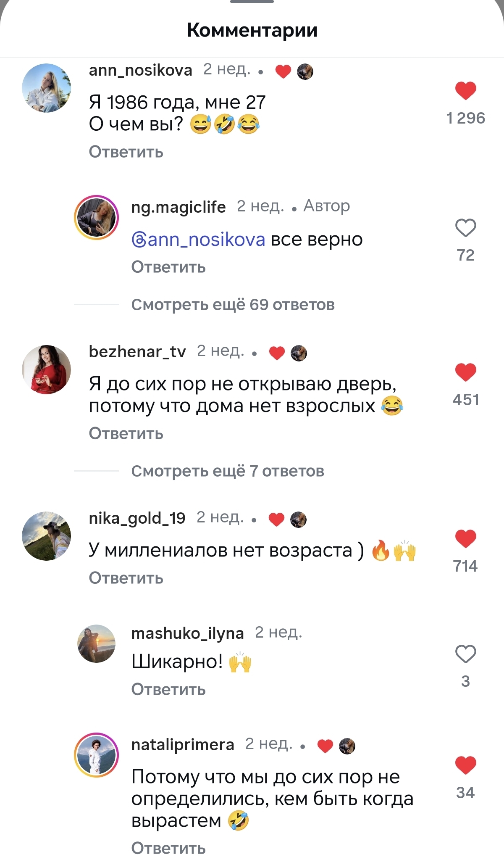Open mashuko_ilyna's profile avatar

pyautogui.click(x=97, y=643)
